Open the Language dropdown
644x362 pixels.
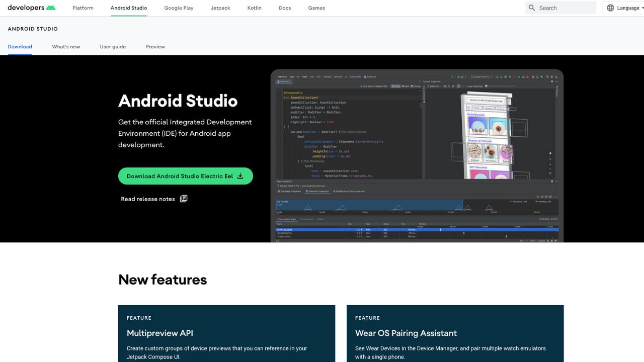pos(623,8)
